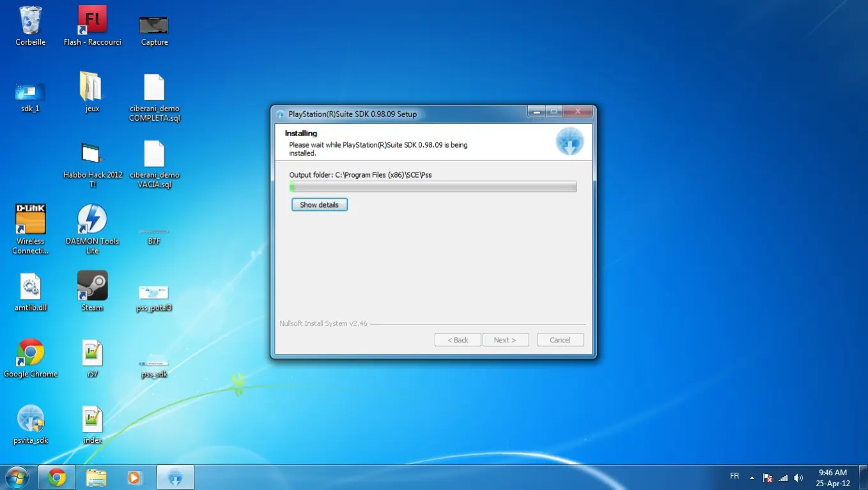Open the Steam desktop shortcut
The image size is (868, 490).
coord(92,291)
